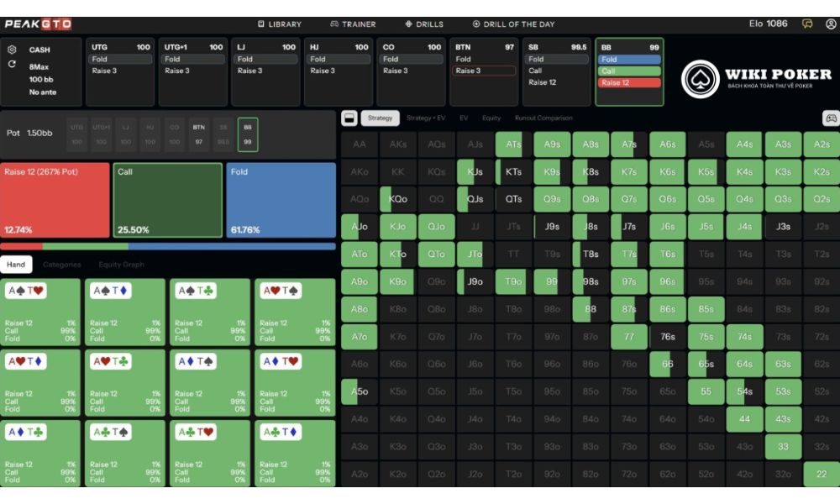This screenshot has height=504, width=840.
Task: Switch to the Strategy + EV tab
Action: 425,118
